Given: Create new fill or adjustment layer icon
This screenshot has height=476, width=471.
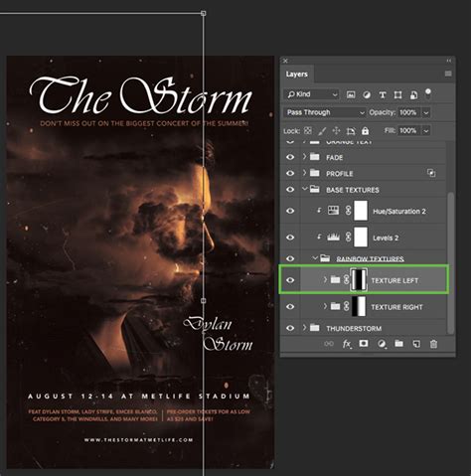Looking at the screenshot, I should click(x=382, y=344).
